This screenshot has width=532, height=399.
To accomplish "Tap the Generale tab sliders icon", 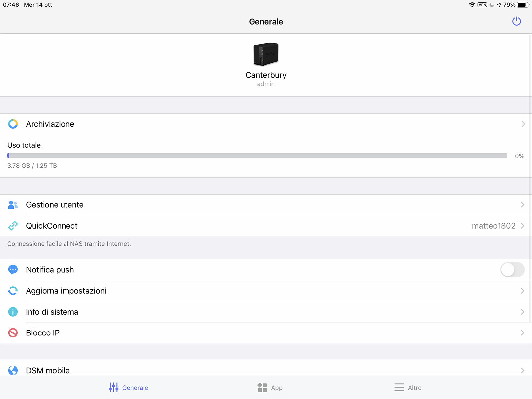I will coord(113,387).
